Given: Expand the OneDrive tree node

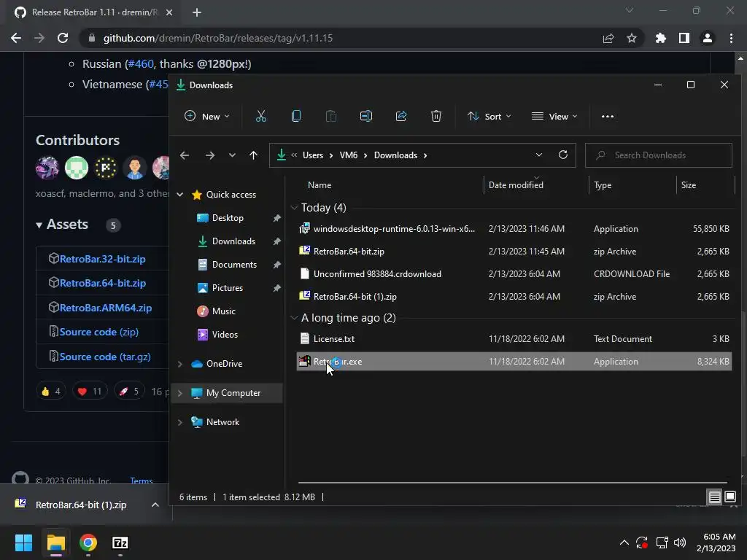Looking at the screenshot, I should [x=180, y=364].
